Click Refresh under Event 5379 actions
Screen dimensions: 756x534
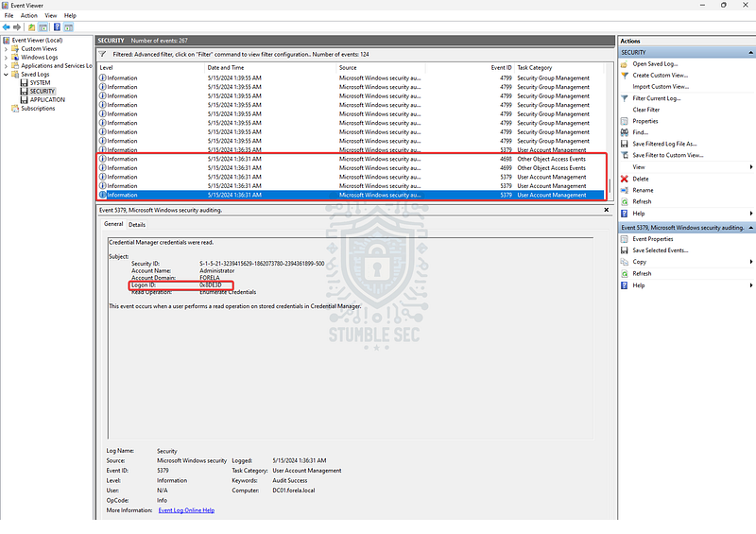(x=642, y=273)
